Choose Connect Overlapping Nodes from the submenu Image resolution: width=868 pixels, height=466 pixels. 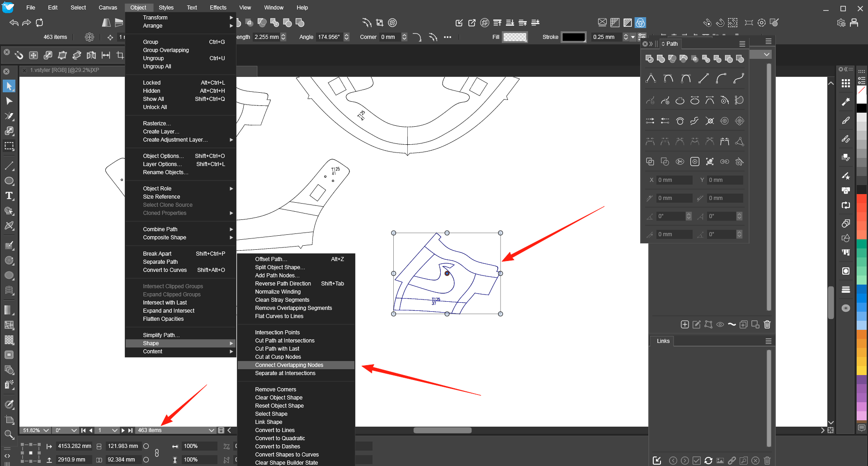(289, 365)
